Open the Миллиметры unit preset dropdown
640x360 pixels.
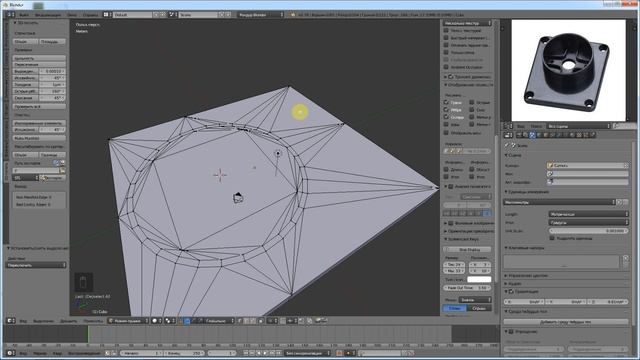(560, 202)
